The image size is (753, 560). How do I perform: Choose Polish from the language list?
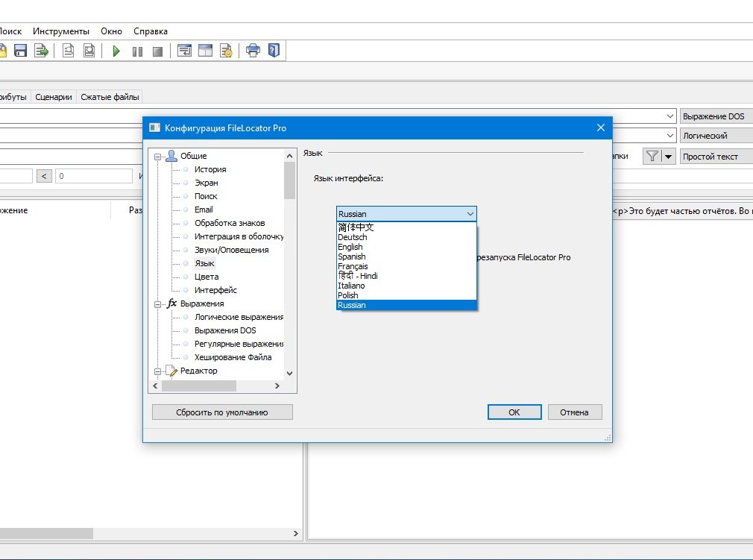click(x=407, y=295)
